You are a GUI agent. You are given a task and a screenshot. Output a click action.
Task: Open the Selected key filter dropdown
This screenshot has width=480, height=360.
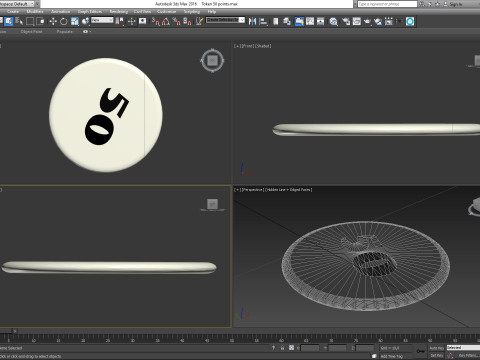click(x=463, y=348)
